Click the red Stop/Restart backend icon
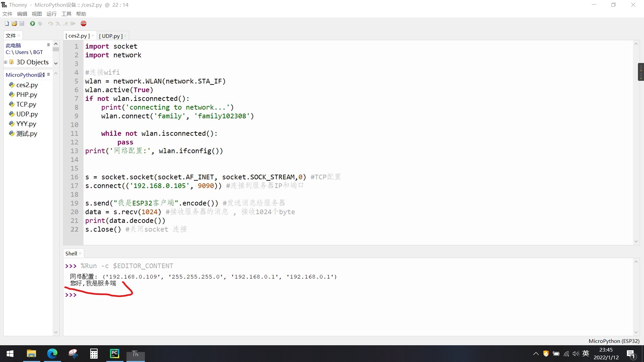 (84, 23)
